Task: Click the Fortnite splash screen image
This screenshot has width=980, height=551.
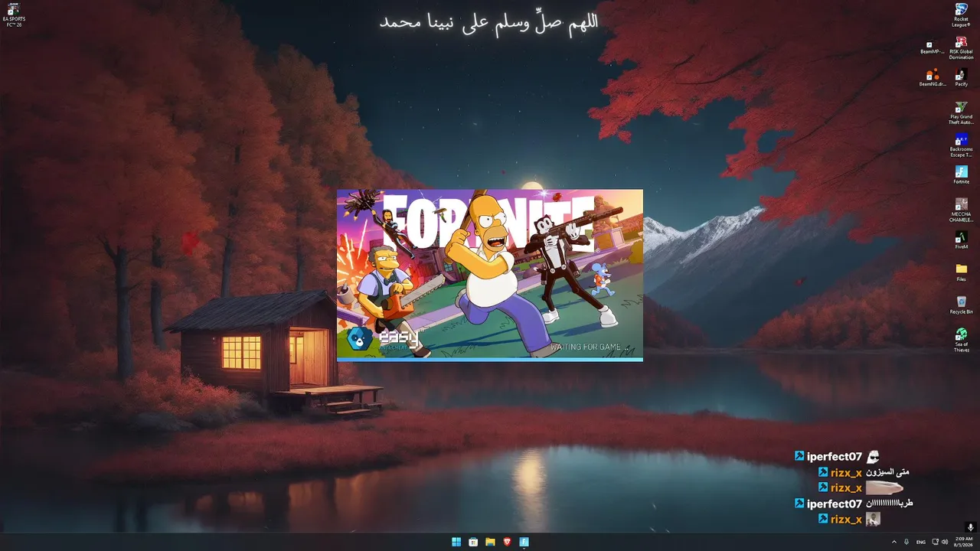Action: point(490,273)
